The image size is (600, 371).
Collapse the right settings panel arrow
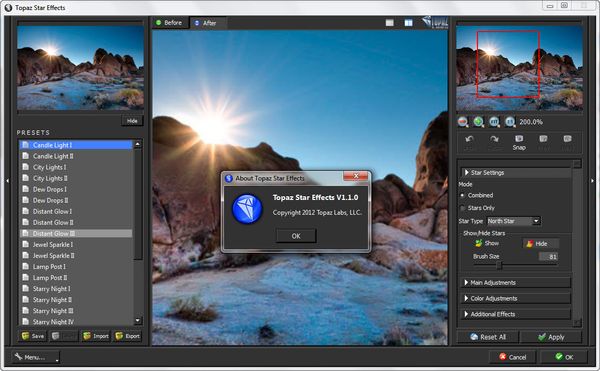pyautogui.click(x=593, y=181)
